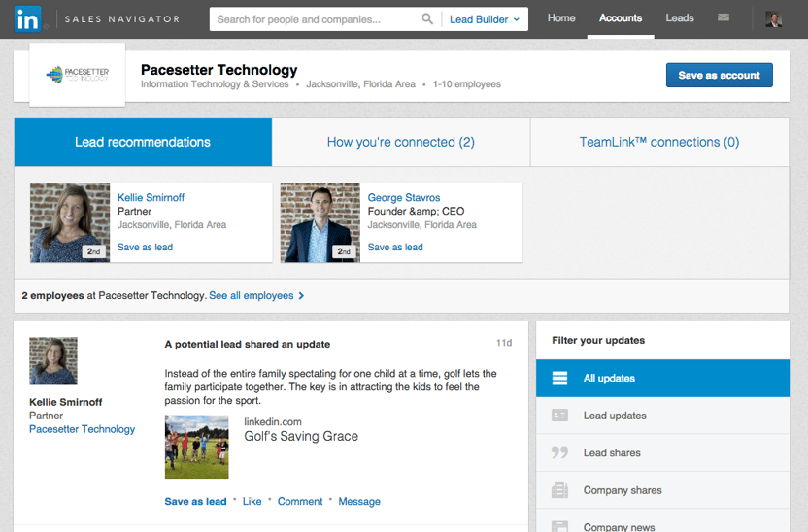Click the All updates list icon
Screen dimensions: 808x532
(559, 378)
